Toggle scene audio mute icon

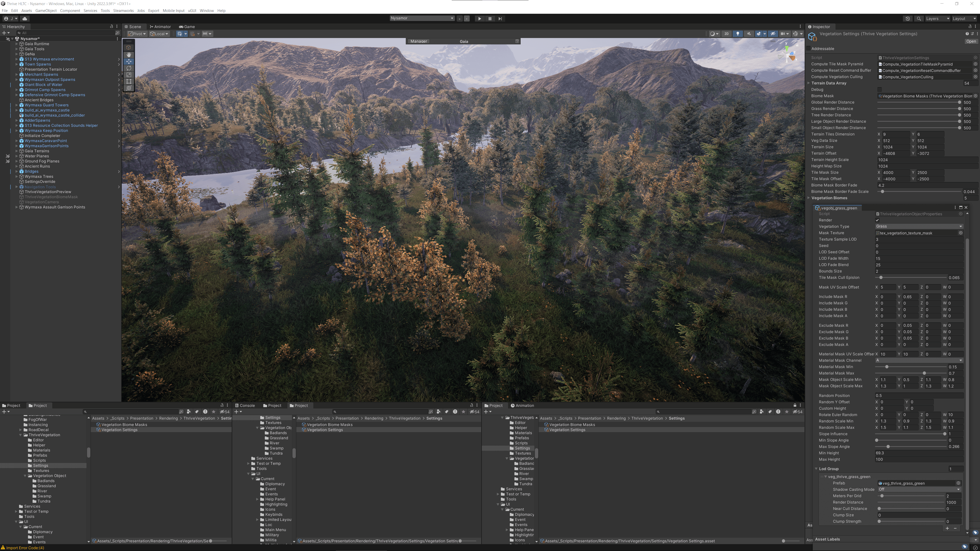[x=749, y=34]
